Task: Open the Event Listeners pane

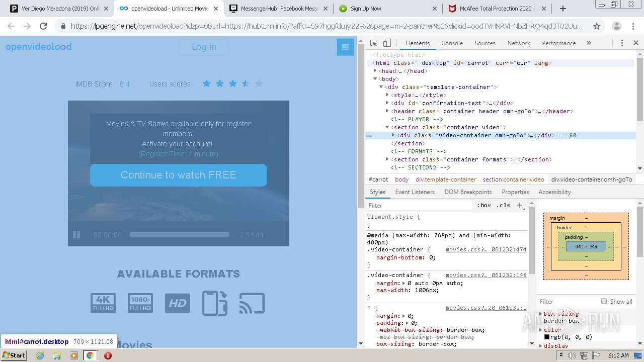Action: (415, 192)
